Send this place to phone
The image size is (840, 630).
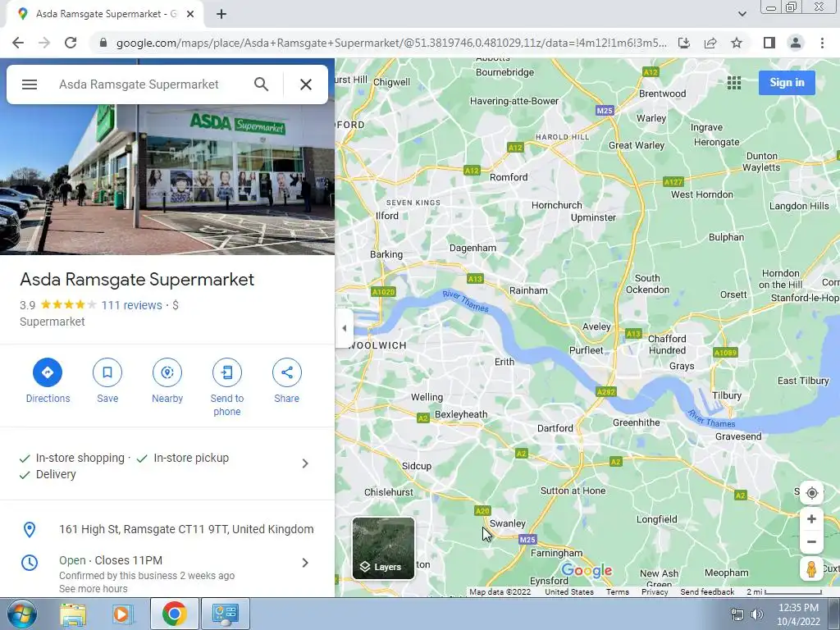click(x=227, y=387)
